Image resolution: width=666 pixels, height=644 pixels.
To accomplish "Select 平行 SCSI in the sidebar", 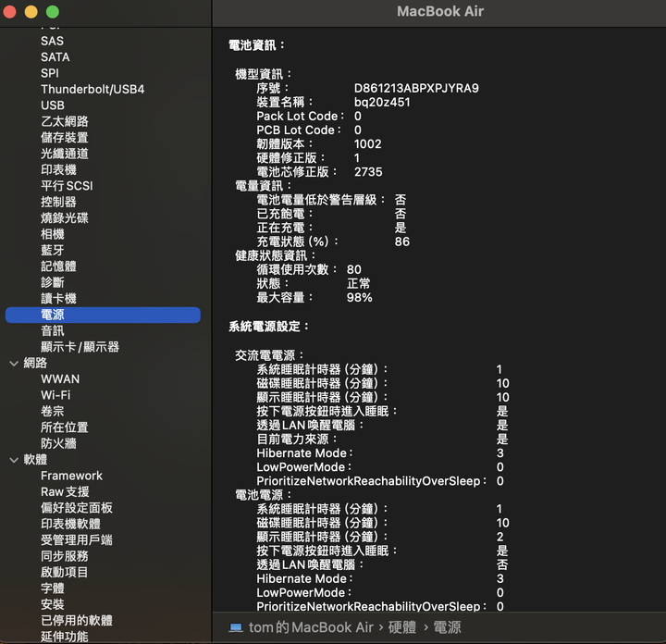I will pyautogui.click(x=67, y=186).
